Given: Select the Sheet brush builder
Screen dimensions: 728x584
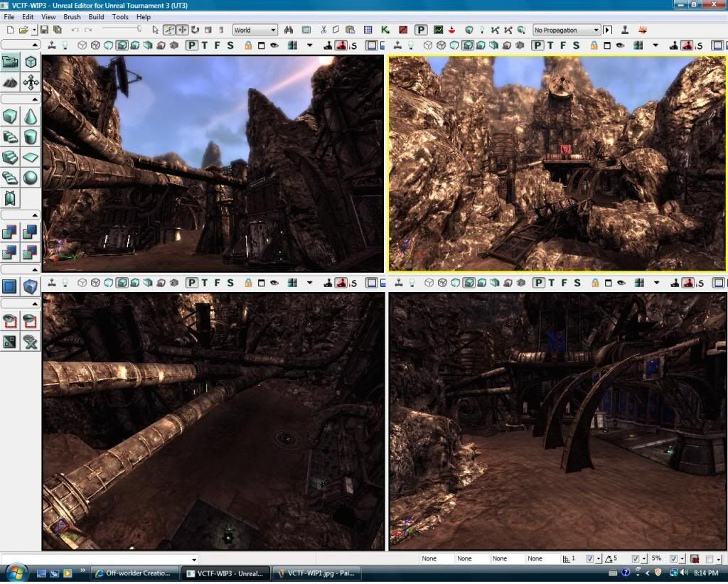Looking at the screenshot, I should click(x=31, y=157).
